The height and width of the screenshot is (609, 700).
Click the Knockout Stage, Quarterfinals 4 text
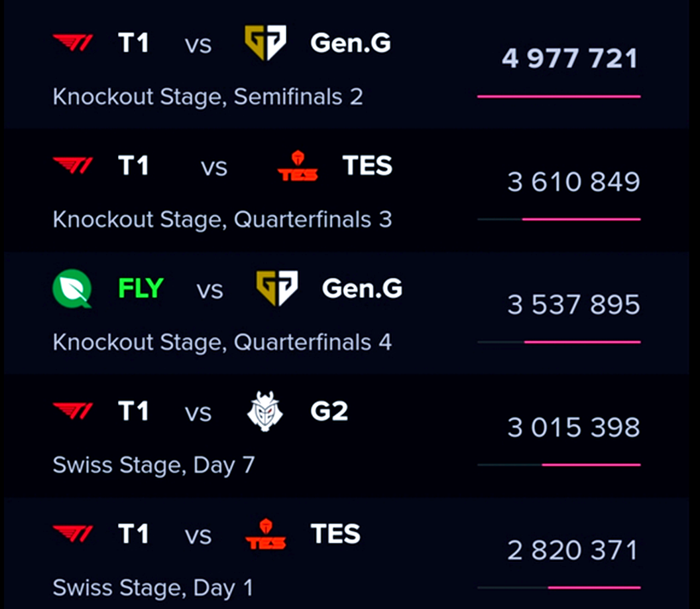tap(222, 343)
